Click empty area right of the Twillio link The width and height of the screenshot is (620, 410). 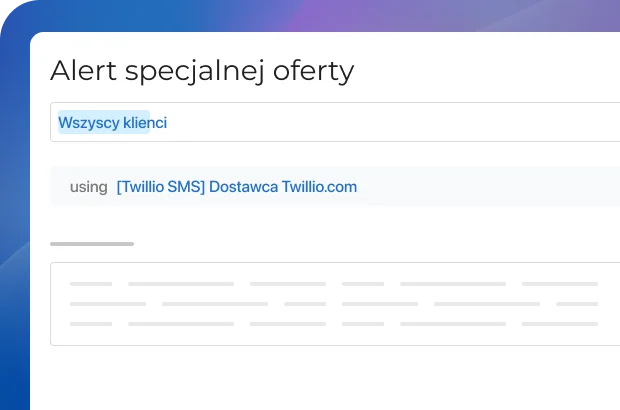tap(480, 187)
